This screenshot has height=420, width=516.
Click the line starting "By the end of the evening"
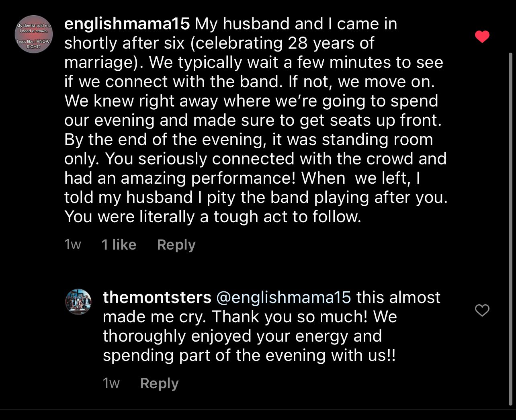point(248,140)
